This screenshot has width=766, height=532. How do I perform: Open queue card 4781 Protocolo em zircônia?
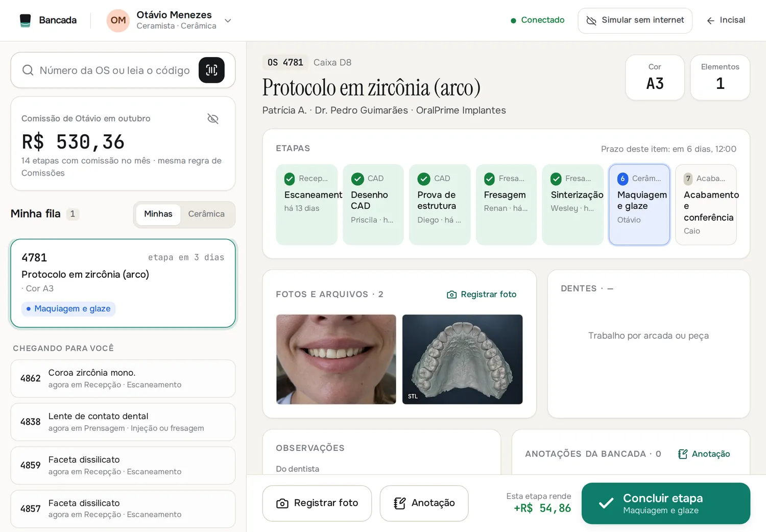123,283
